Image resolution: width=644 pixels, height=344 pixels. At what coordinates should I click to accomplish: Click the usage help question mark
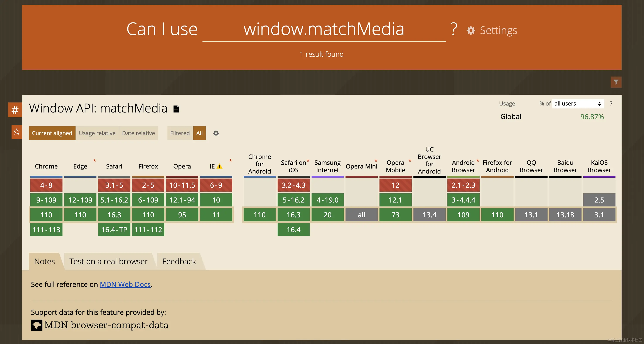(611, 104)
